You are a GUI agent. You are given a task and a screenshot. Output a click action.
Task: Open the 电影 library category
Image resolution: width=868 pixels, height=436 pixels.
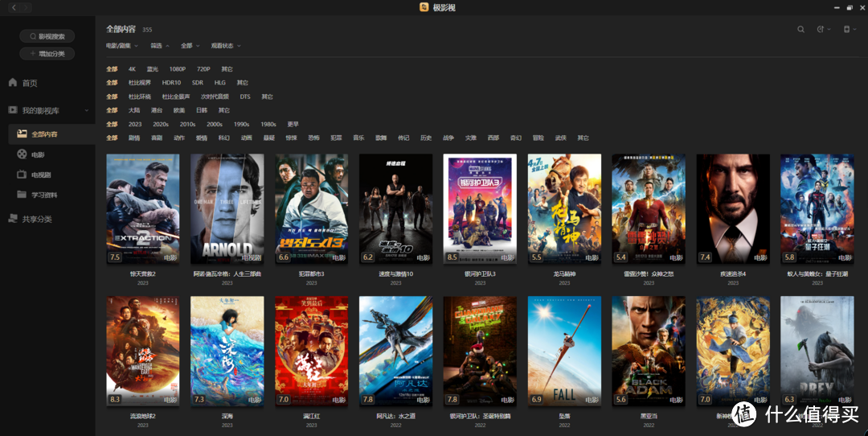(x=38, y=154)
